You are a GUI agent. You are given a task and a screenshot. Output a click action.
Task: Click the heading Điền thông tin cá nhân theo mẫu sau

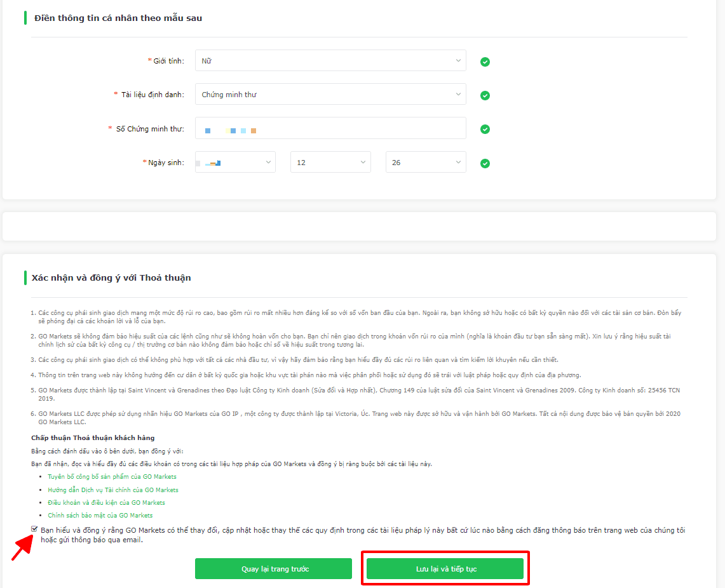click(118, 18)
